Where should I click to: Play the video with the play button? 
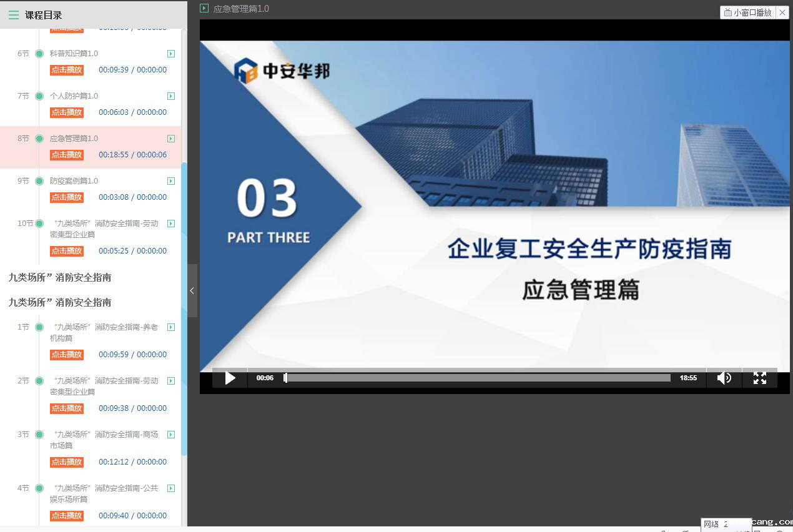[x=230, y=378]
